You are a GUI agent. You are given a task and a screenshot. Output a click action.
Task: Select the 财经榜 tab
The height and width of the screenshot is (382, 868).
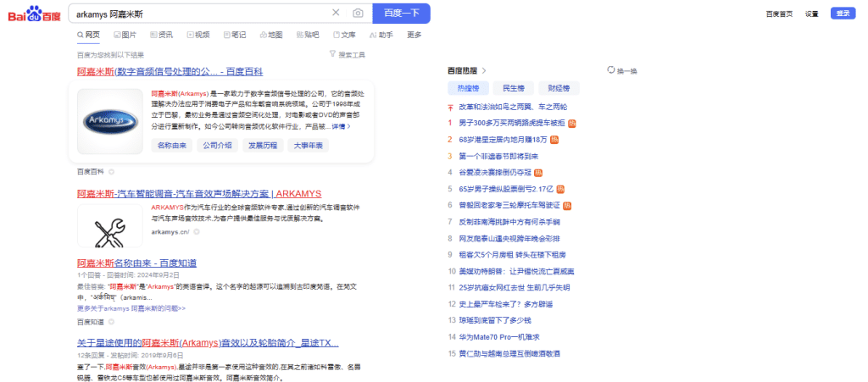(x=559, y=88)
